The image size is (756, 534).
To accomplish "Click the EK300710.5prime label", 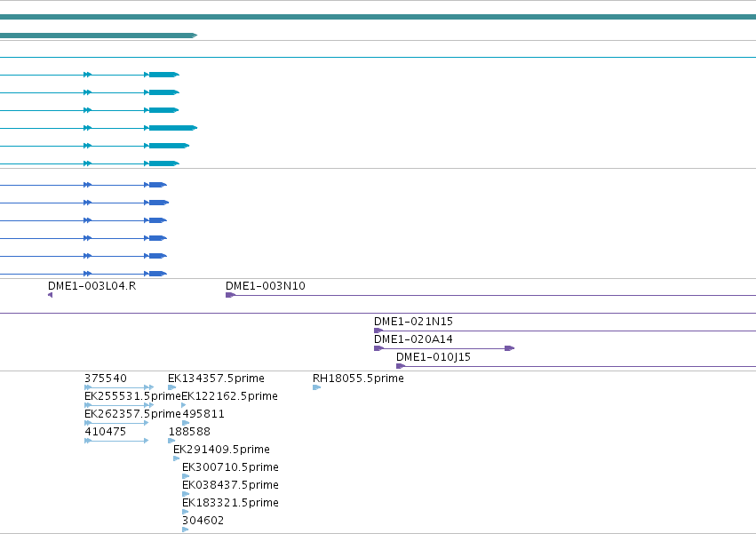I will pos(230,467).
